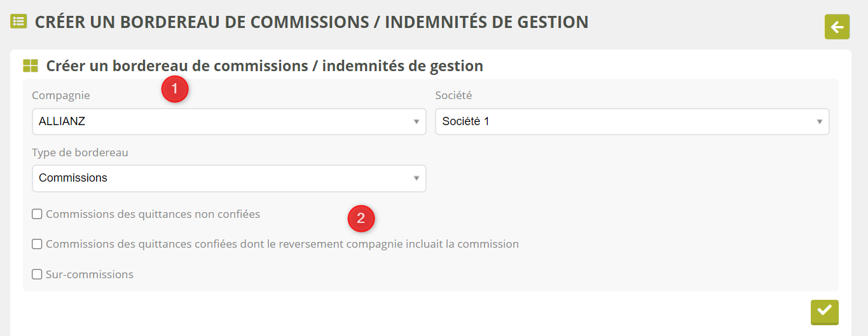Viewport: 868px width, 336px height.
Task: Click the uppercase page heading text
Action: point(312,22)
